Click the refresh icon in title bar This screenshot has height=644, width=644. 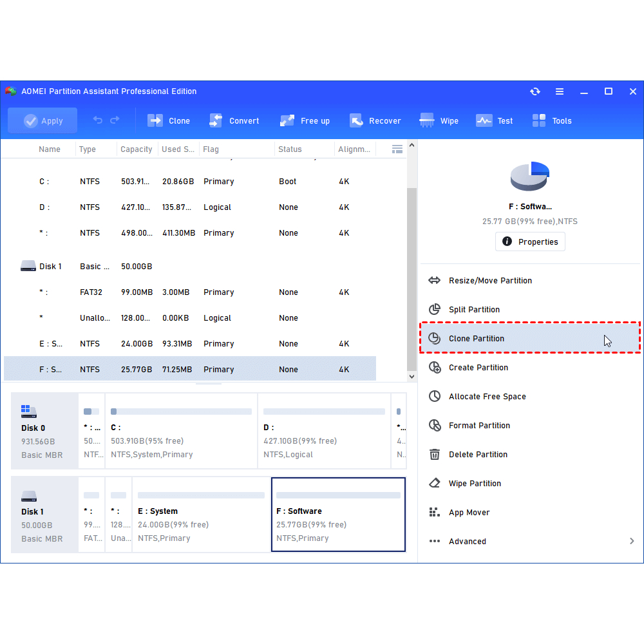point(535,91)
